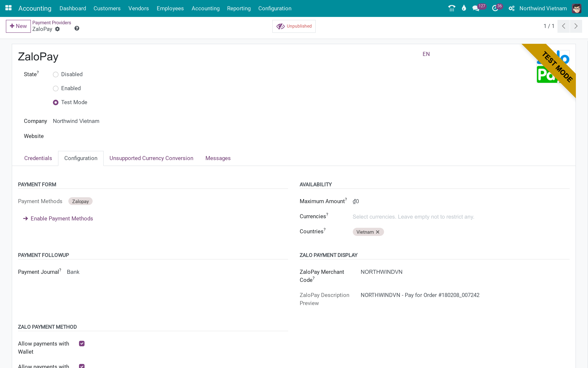Switch company via Northwind Vietnam selector
Viewport: 588px width, 368px height.
pos(543,8)
